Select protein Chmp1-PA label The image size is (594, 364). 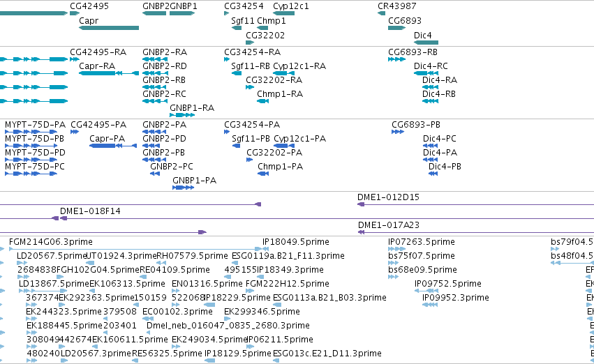click(281, 167)
